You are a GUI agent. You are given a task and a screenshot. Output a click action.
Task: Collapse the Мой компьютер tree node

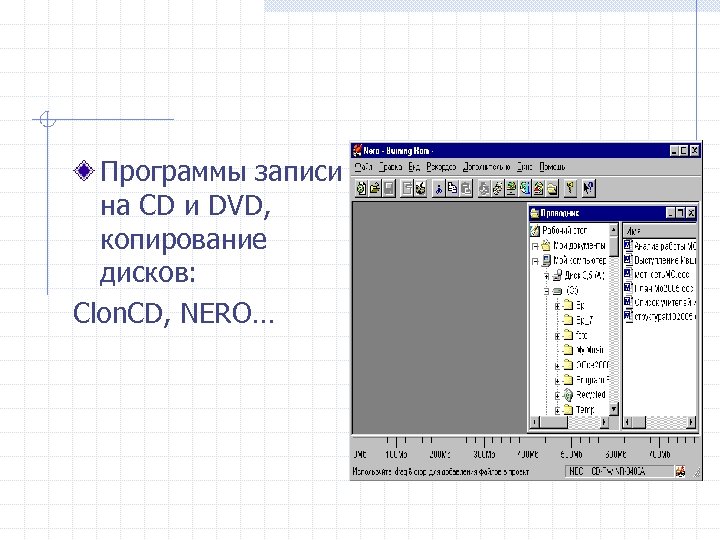click(535, 261)
